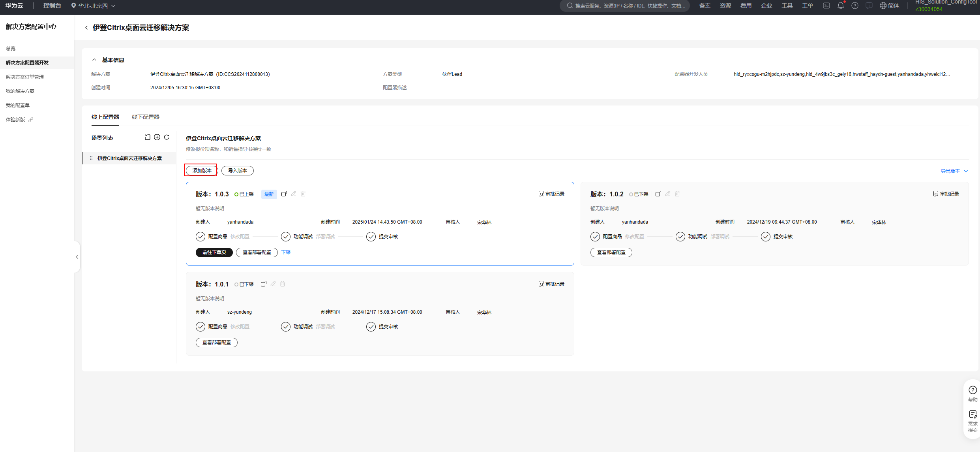Open 审批记录 for version 1.0.1
This screenshot has height=452, width=980.
pos(551,284)
